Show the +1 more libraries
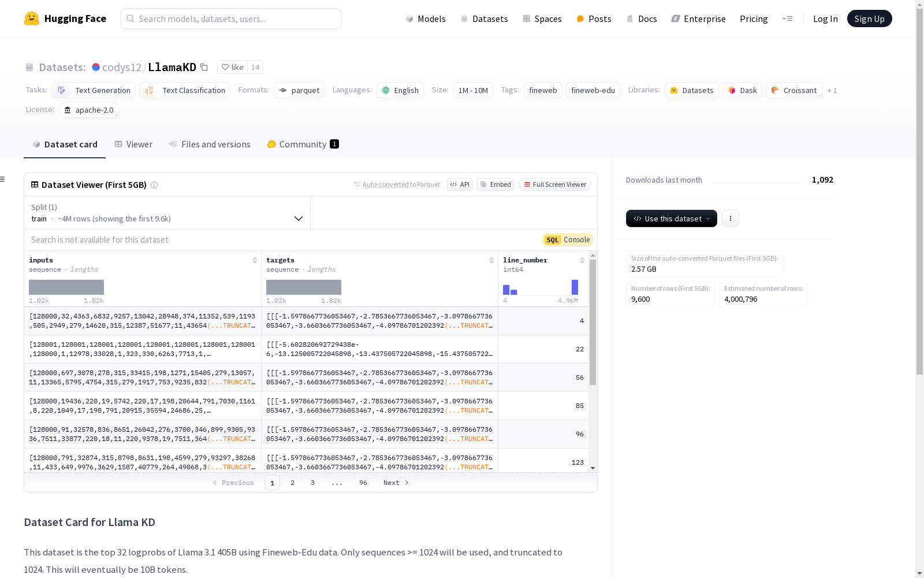Viewport: 924px width, 578px height. pos(832,90)
